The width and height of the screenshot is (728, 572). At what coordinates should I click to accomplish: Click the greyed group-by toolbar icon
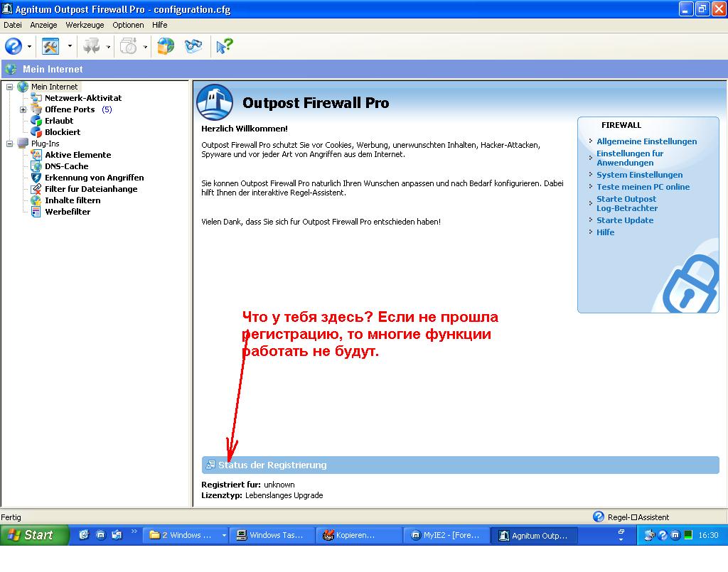pyautogui.click(x=91, y=46)
